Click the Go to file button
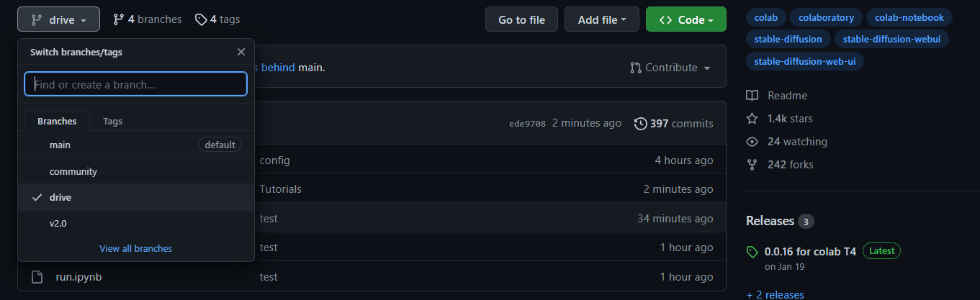This screenshot has width=980, height=300. point(522,20)
